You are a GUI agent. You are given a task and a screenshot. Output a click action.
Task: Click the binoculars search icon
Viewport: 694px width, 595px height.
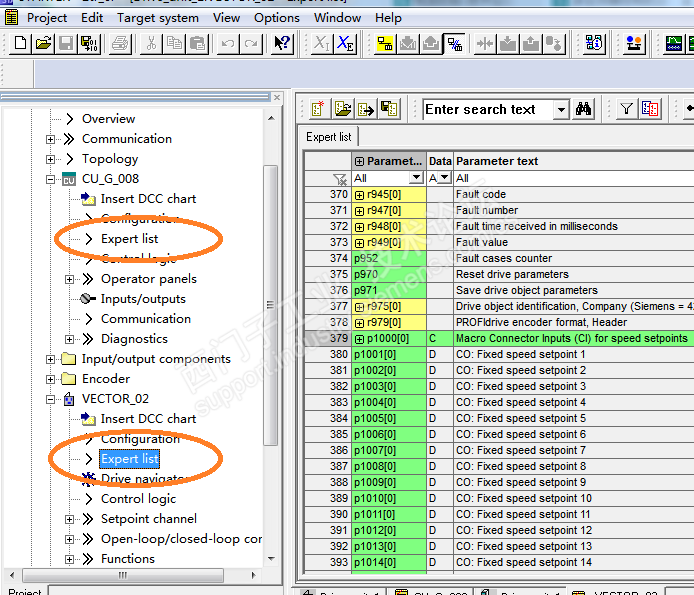pyautogui.click(x=583, y=108)
